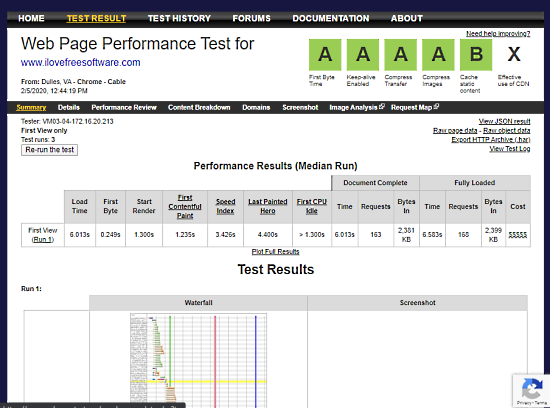Click the First CPU Idle header link
The width and height of the screenshot is (550, 408).
(312, 206)
